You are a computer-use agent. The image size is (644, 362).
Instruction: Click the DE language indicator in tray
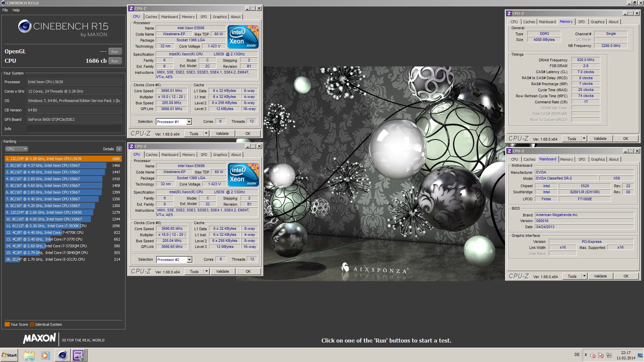(x=577, y=355)
